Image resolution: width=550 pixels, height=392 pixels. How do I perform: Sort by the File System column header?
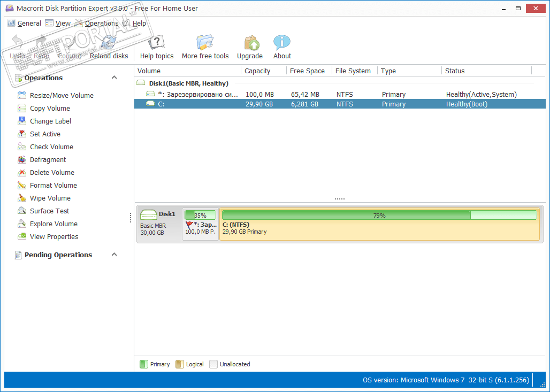point(355,71)
